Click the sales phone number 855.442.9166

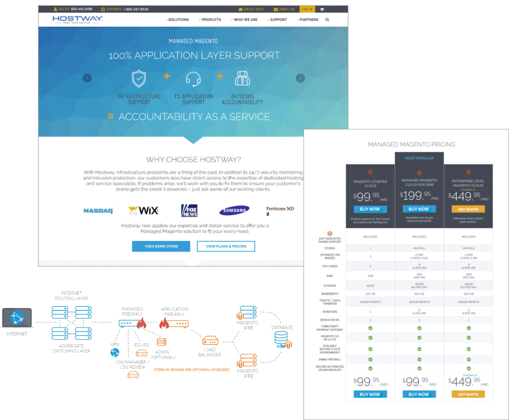[x=82, y=9]
